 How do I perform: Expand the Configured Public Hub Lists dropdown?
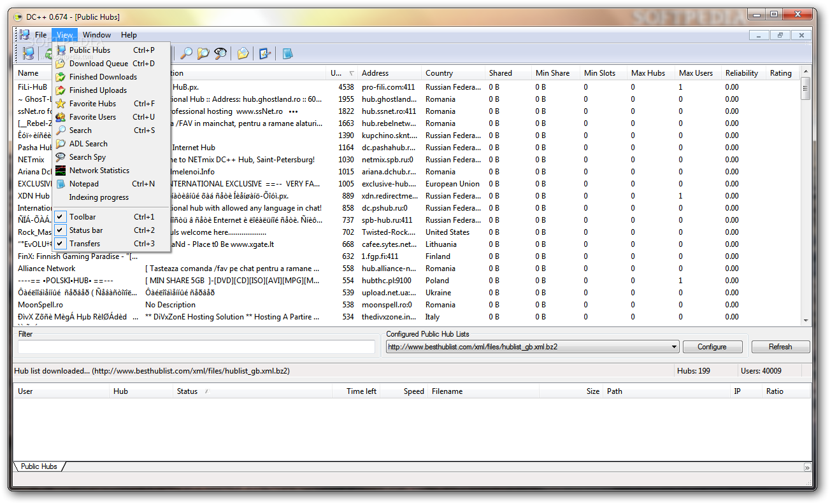[675, 347]
